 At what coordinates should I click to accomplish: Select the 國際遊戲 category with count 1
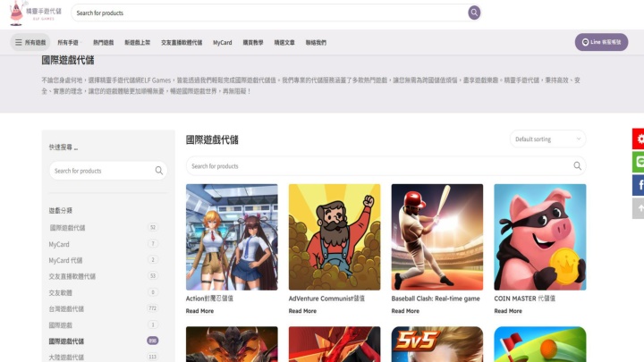click(x=61, y=325)
